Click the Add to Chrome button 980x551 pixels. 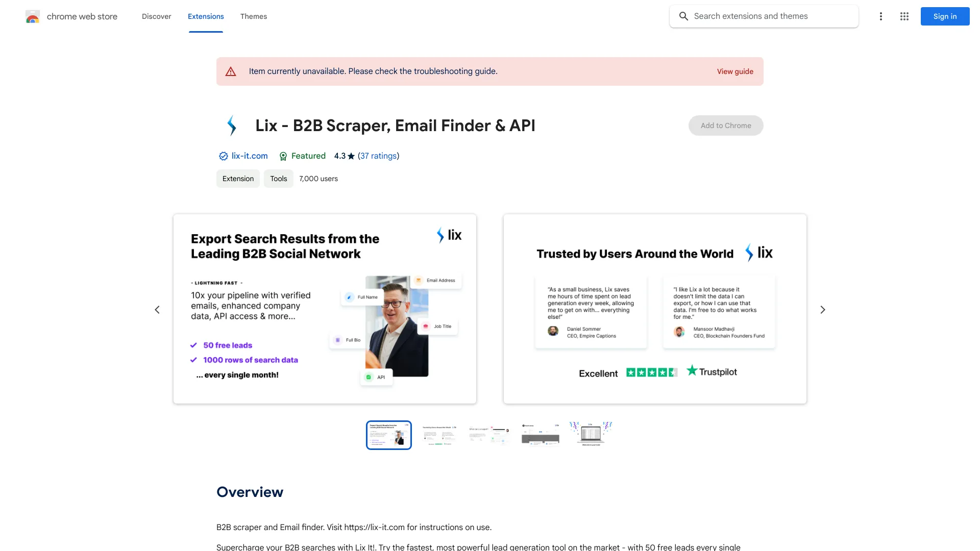[x=726, y=125]
